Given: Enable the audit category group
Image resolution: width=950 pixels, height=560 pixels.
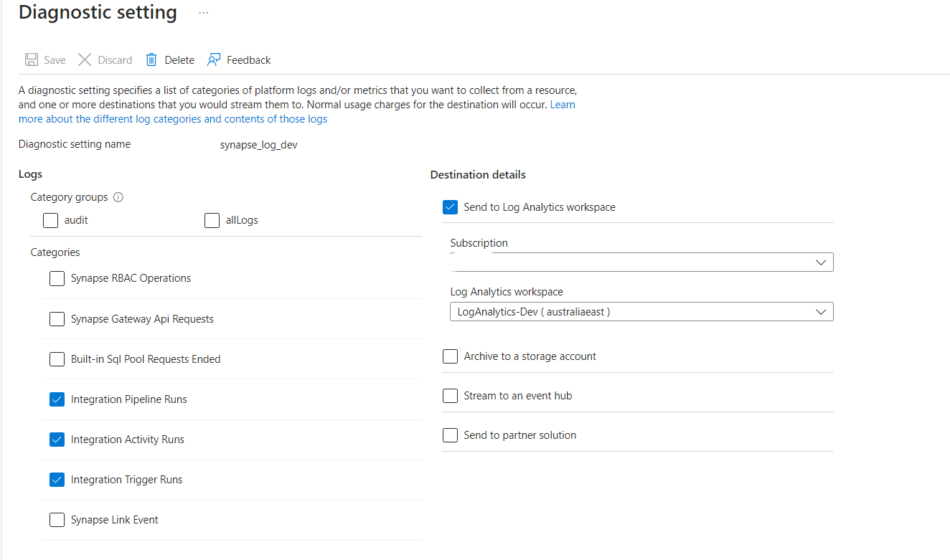Looking at the screenshot, I should [x=50, y=220].
